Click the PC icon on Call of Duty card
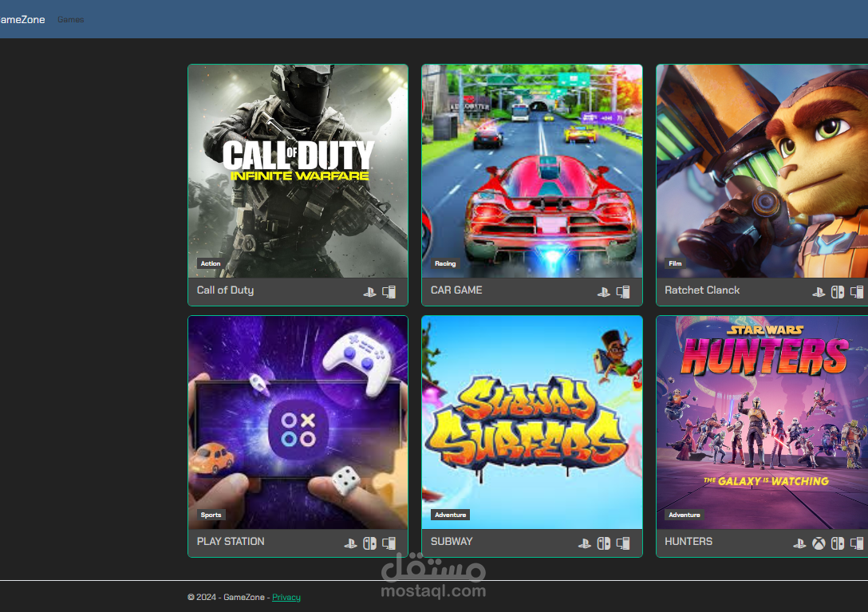868x612 pixels. (389, 292)
